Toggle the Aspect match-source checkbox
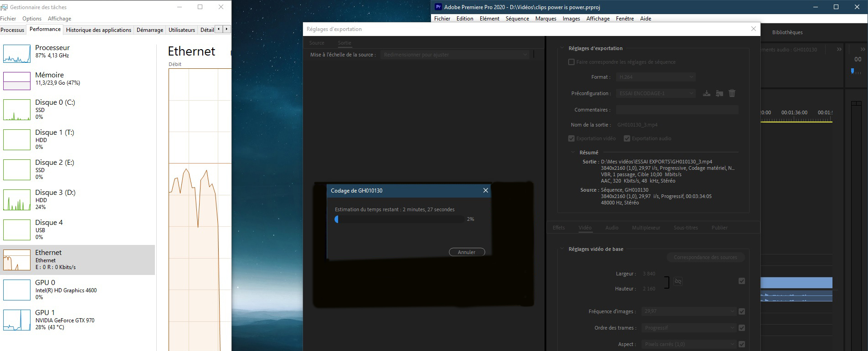This screenshot has width=868, height=351. [x=742, y=344]
